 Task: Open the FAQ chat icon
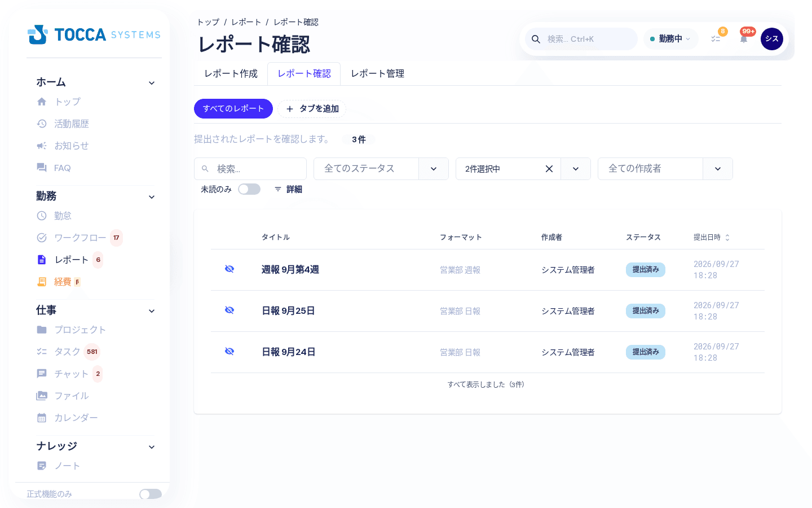pyautogui.click(x=42, y=168)
